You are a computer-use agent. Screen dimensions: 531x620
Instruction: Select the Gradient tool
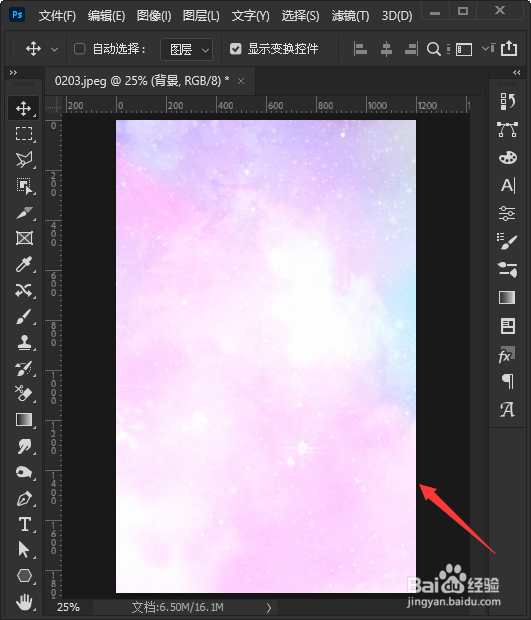coord(24,420)
